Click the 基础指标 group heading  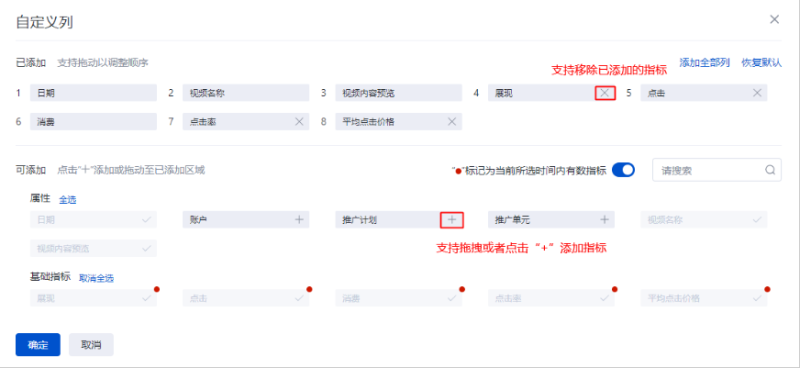point(51,277)
